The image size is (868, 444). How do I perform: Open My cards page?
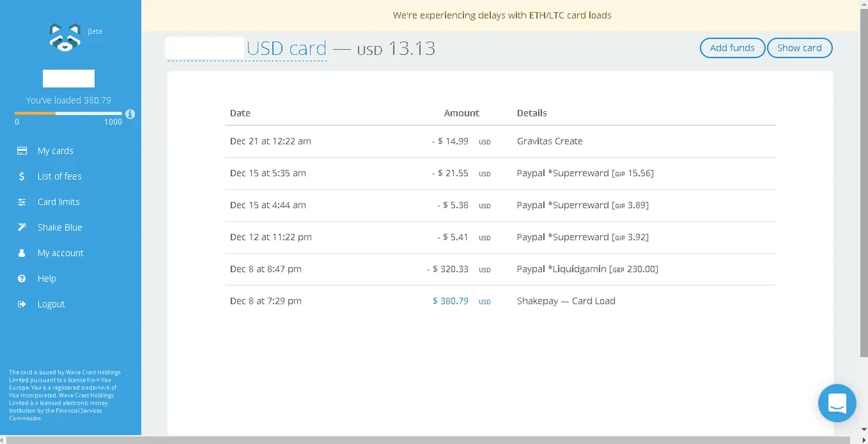pos(56,150)
